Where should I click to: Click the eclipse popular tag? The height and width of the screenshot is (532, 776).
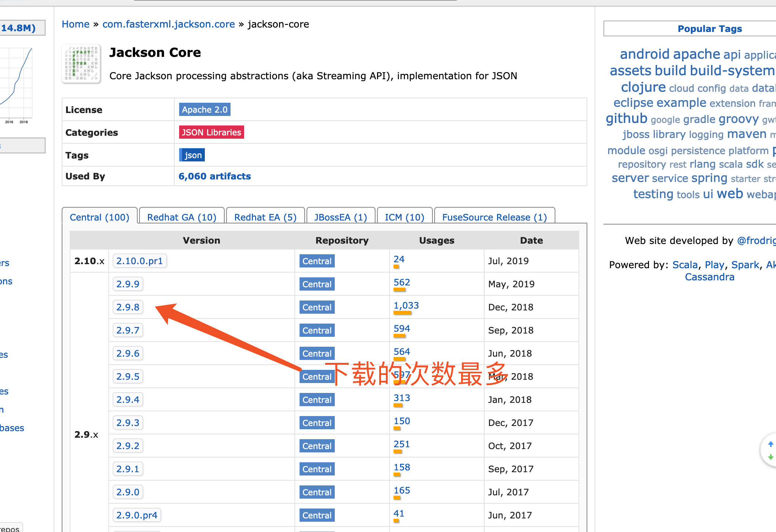633,102
